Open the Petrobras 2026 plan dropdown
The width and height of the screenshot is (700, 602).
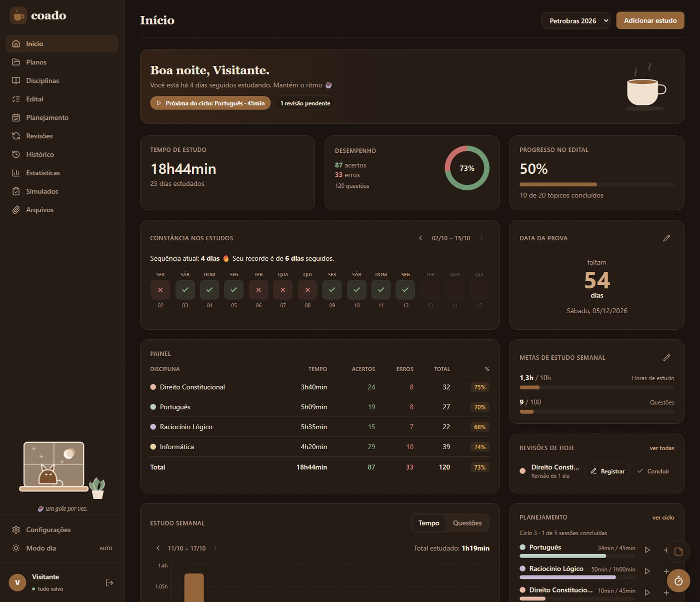576,20
